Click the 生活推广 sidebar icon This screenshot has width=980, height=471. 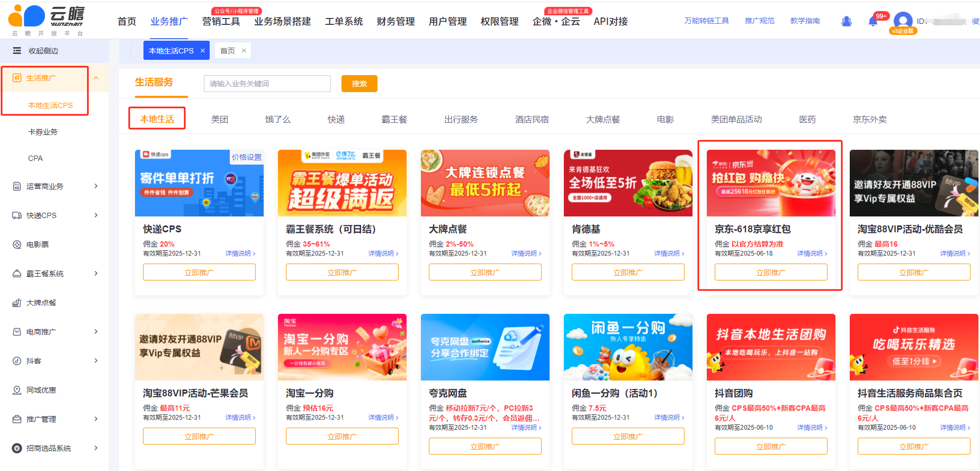point(16,78)
